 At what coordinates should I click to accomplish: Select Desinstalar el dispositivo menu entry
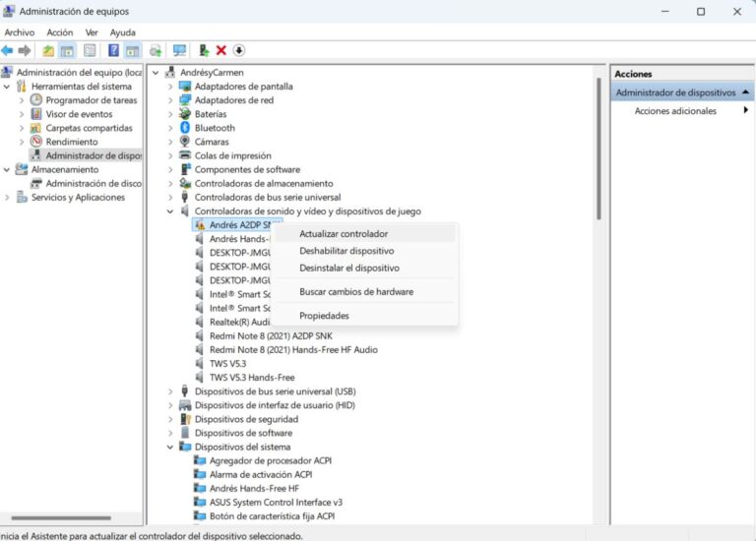349,268
